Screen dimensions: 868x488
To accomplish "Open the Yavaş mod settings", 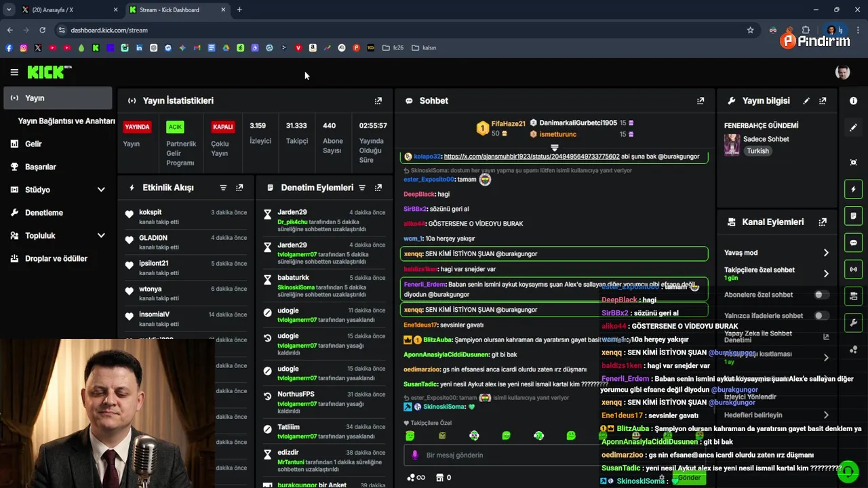I will [x=776, y=253].
